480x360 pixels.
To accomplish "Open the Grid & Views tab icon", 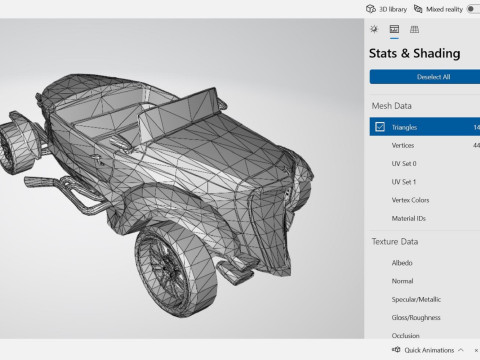I will [x=414, y=29].
